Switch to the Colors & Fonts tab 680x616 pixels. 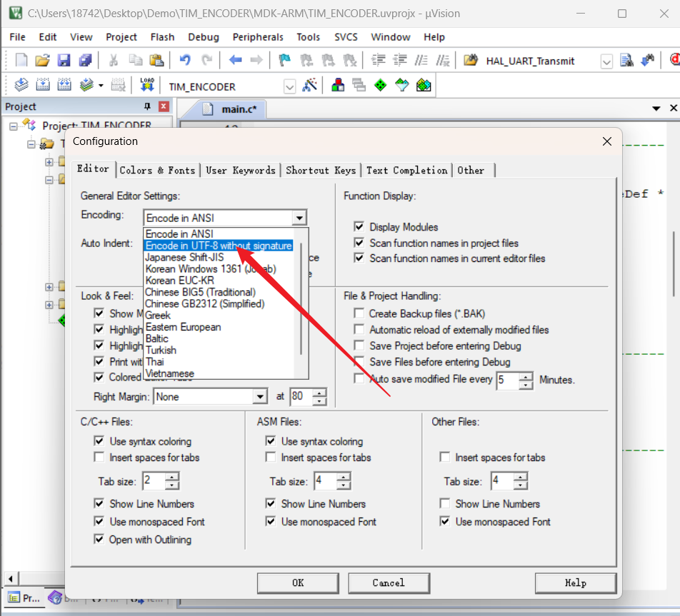pyautogui.click(x=157, y=171)
